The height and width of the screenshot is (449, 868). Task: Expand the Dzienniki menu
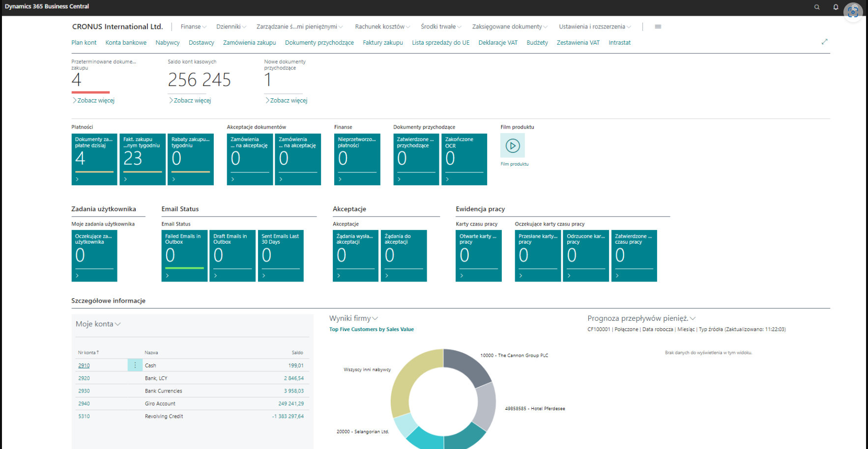click(x=231, y=27)
